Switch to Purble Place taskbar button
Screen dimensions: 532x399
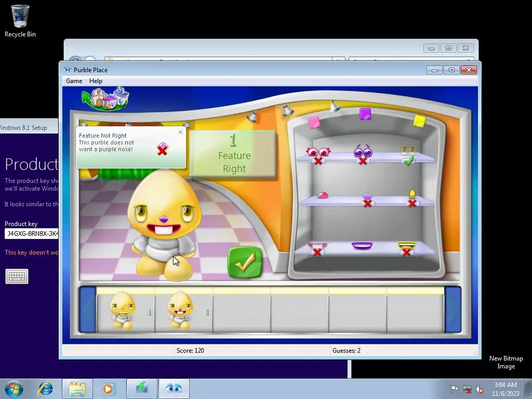click(174, 389)
